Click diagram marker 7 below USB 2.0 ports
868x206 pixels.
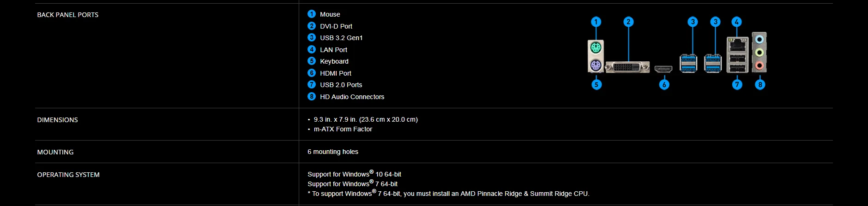click(737, 84)
